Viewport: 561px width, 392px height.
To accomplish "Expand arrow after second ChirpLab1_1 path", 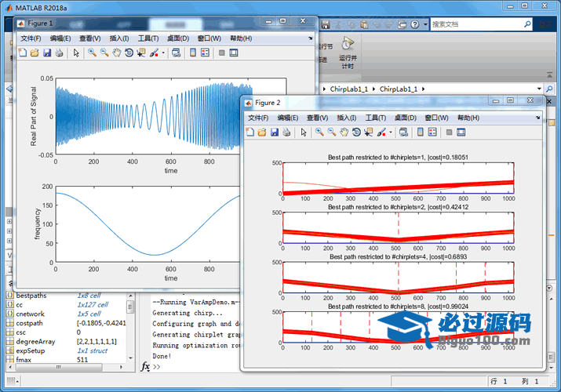I will pos(423,89).
